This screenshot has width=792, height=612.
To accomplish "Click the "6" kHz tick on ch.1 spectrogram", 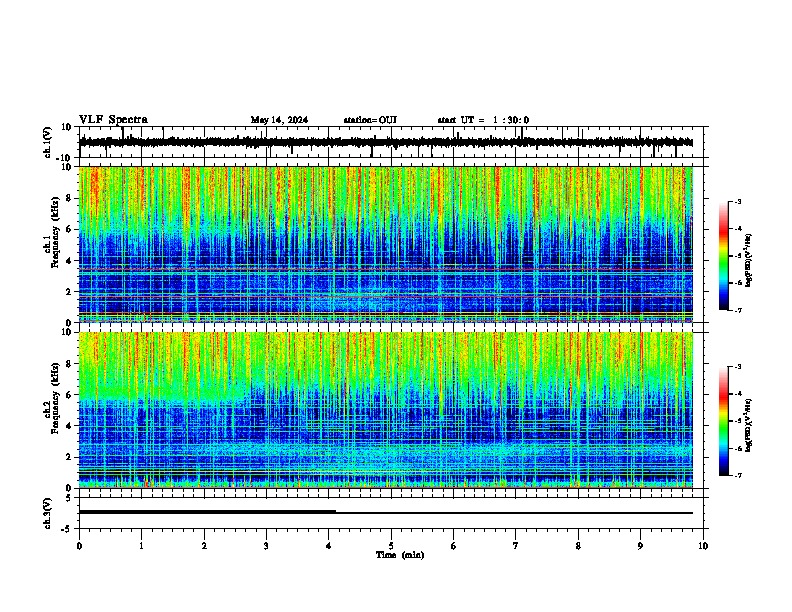I will click(69, 229).
